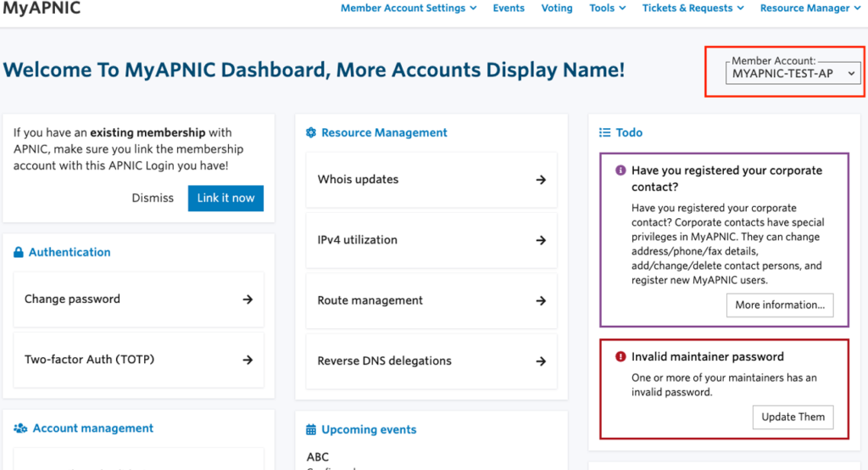Click the Account management heading
Image resolution: width=868 pixels, height=470 pixels.
click(x=93, y=428)
